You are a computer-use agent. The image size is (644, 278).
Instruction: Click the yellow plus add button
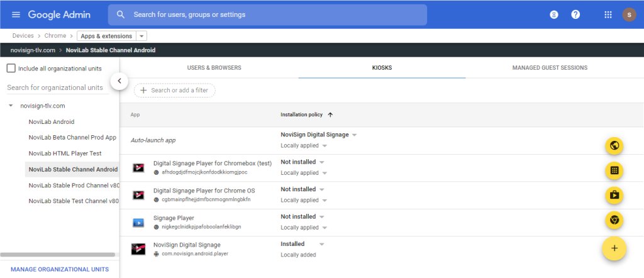614,248
